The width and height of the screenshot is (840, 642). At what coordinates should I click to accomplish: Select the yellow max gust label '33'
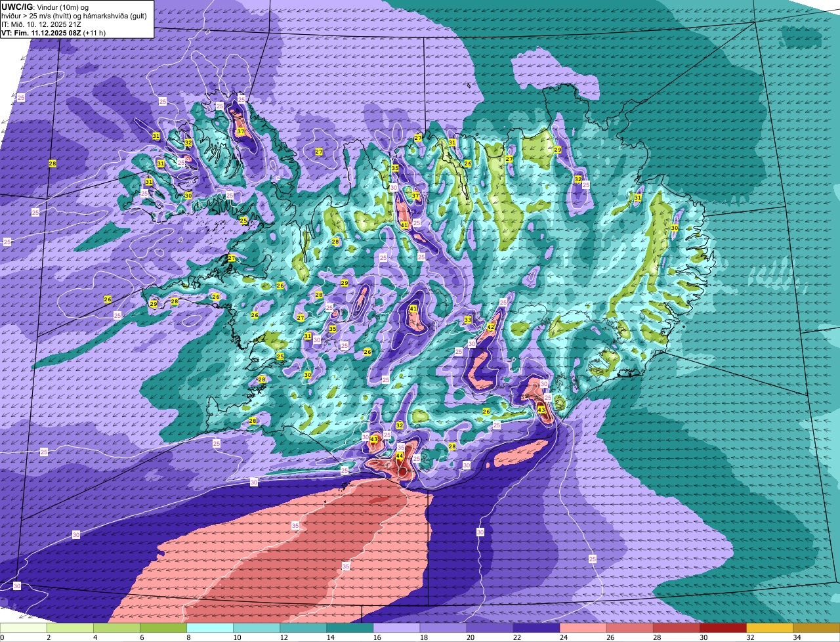pyautogui.click(x=468, y=320)
